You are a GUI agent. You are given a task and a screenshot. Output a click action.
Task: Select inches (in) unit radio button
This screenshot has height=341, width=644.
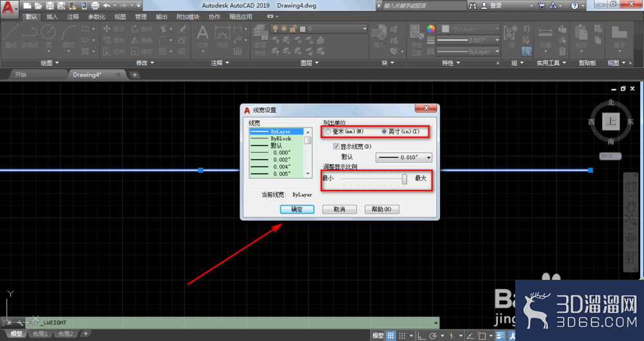pyautogui.click(x=384, y=132)
